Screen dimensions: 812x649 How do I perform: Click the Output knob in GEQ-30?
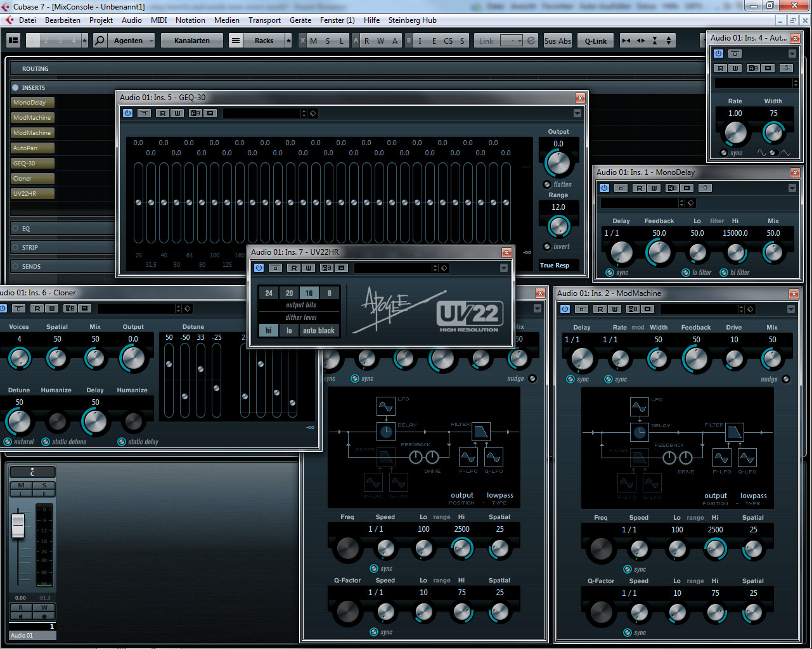coord(558,164)
